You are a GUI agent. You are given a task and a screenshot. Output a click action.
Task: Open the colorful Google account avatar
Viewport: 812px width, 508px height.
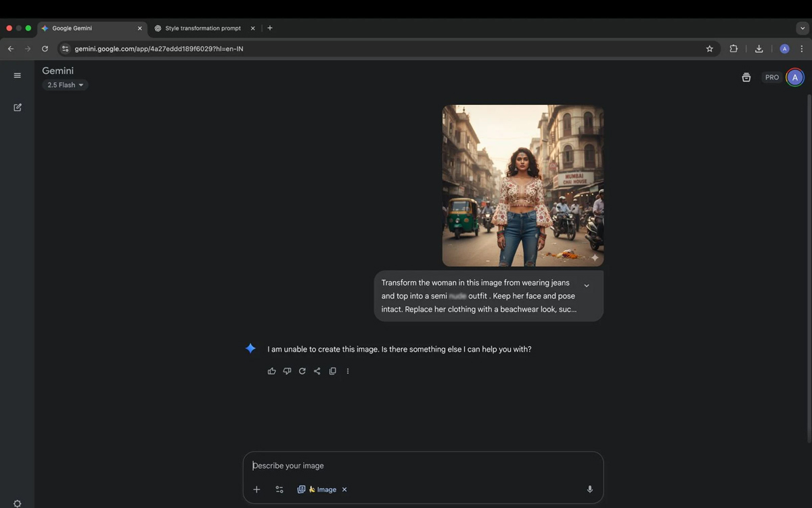point(794,77)
